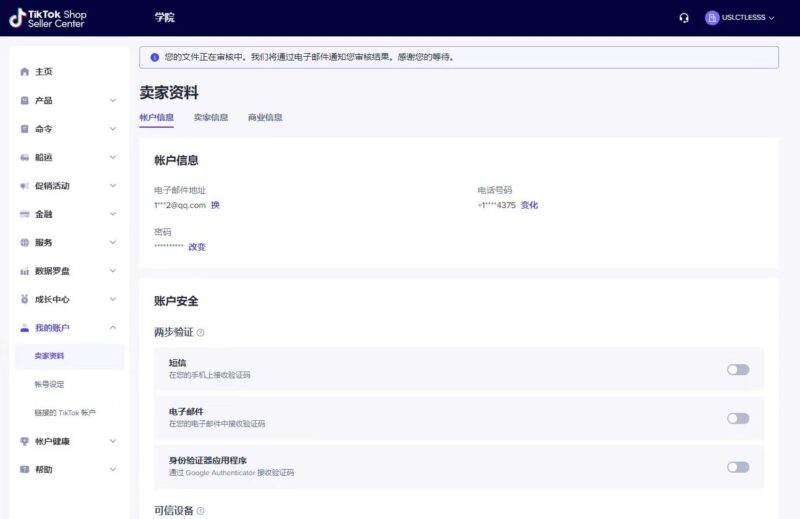
Task: Expand the 船运 sidebar menu chevron
Action: (113, 157)
